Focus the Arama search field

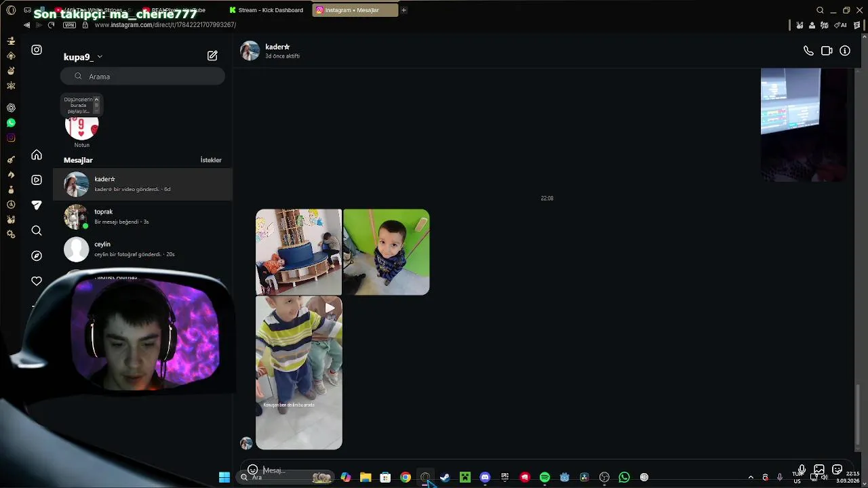tap(142, 77)
